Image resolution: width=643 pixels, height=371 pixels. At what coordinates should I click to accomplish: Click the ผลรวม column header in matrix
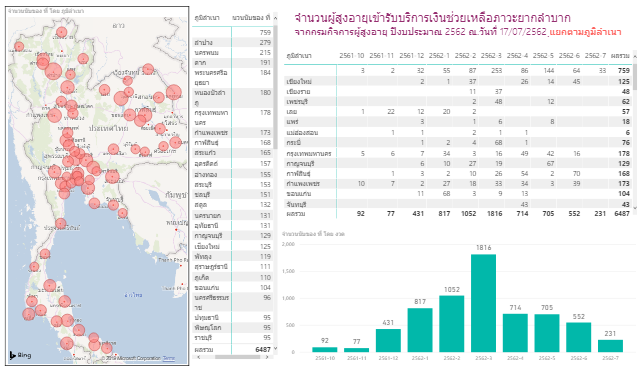coord(620,56)
